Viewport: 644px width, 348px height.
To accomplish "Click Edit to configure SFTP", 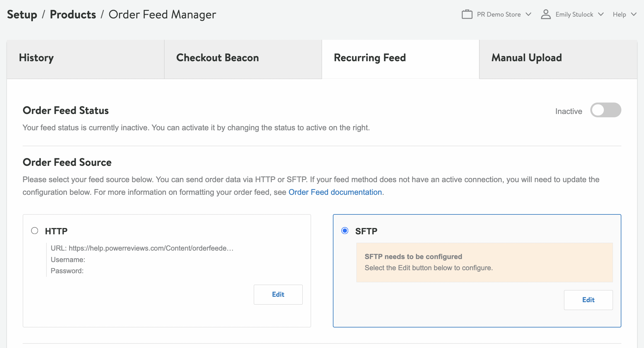I will click(588, 300).
